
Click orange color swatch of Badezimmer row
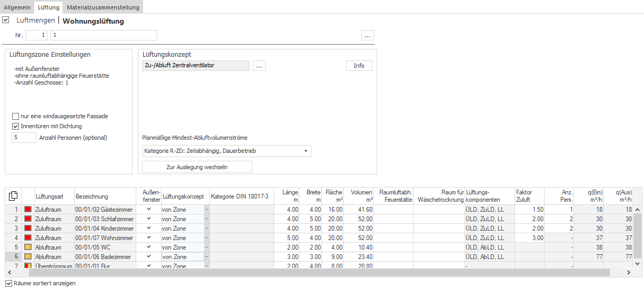coord(28,256)
